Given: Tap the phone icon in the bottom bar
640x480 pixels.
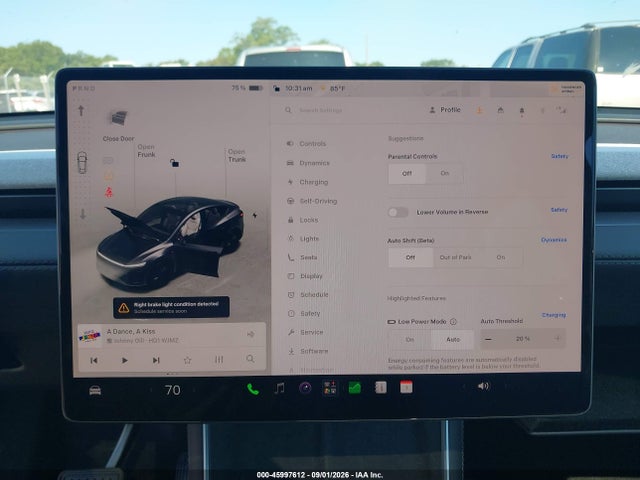Looking at the screenshot, I should pyautogui.click(x=253, y=389).
